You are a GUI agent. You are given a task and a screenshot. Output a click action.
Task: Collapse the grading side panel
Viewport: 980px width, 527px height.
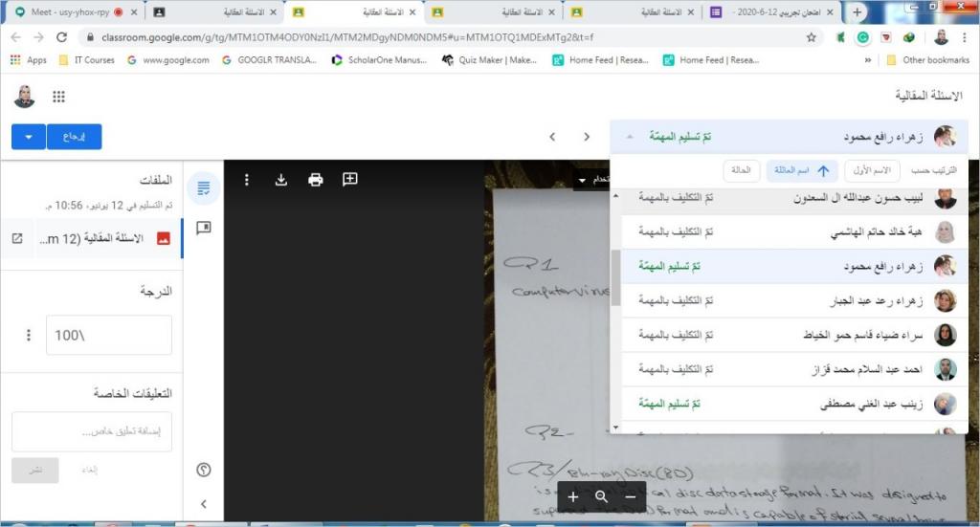tap(203, 504)
